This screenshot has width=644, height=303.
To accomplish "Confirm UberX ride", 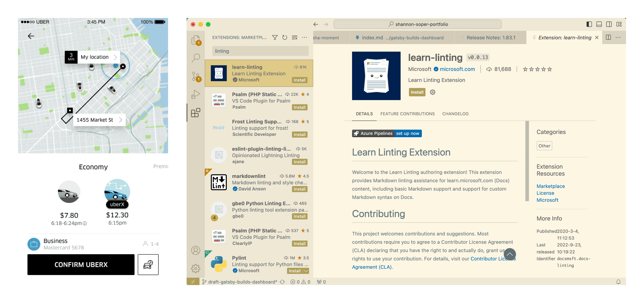I will [81, 264].
